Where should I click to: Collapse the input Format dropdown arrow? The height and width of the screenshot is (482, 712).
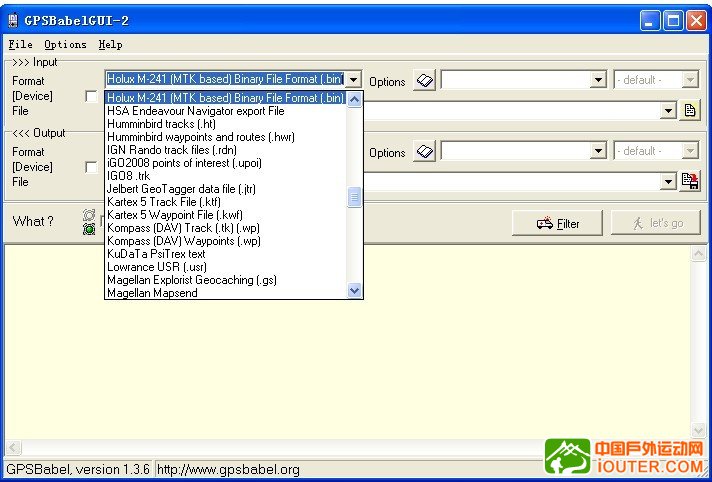tap(354, 80)
